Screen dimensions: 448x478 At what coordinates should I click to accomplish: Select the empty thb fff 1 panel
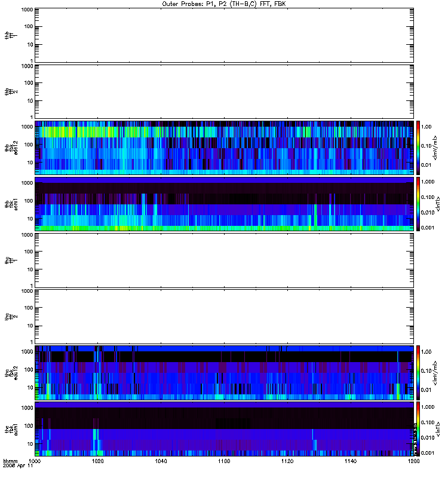[x=224, y=35]
